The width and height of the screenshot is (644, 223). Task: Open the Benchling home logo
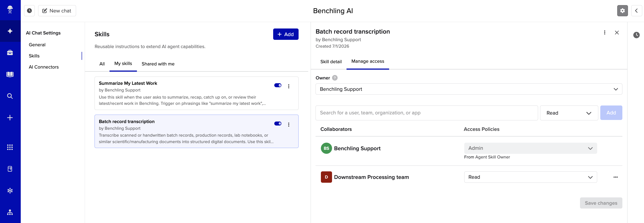10,10
